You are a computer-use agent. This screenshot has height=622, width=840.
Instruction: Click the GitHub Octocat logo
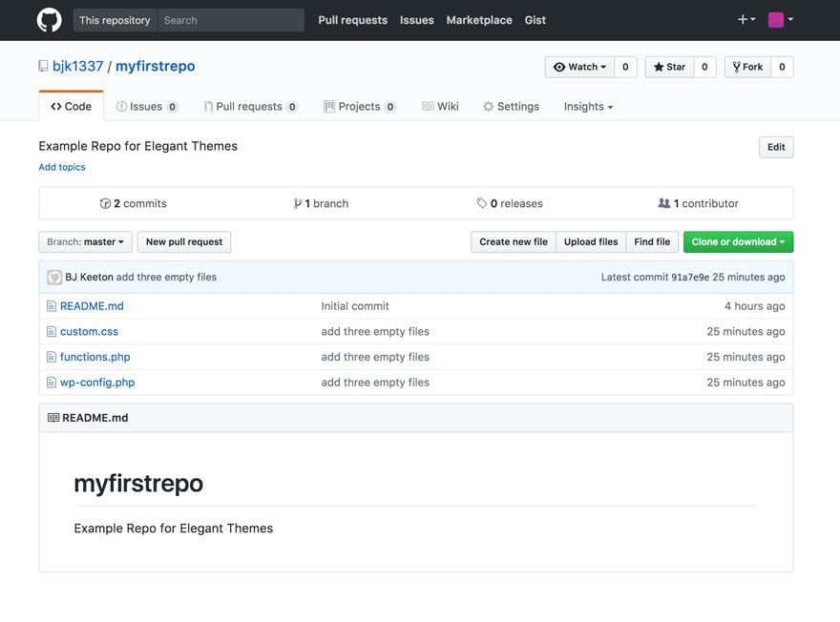tap(49, 20)
